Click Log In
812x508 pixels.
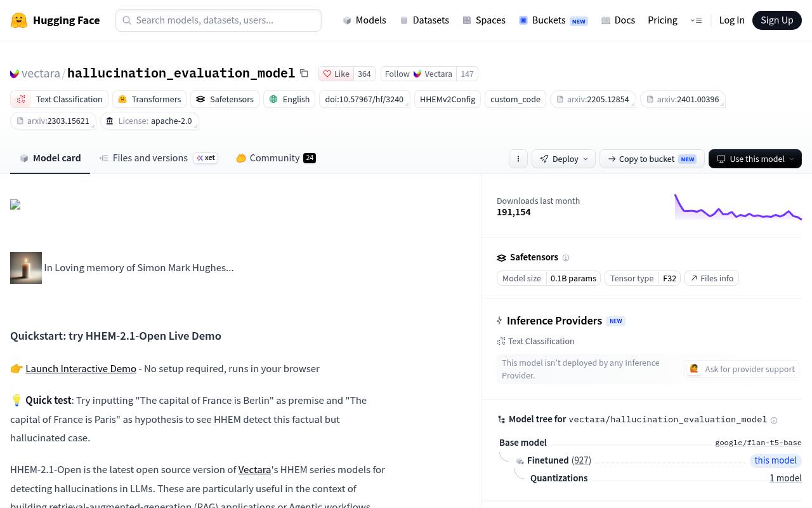(731, 20)
